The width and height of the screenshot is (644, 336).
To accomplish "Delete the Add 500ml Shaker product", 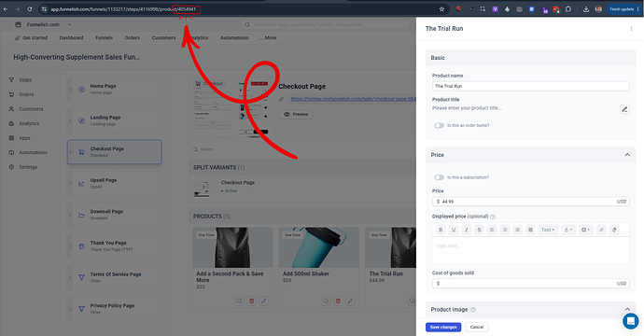I will click(x=338, y=301).
